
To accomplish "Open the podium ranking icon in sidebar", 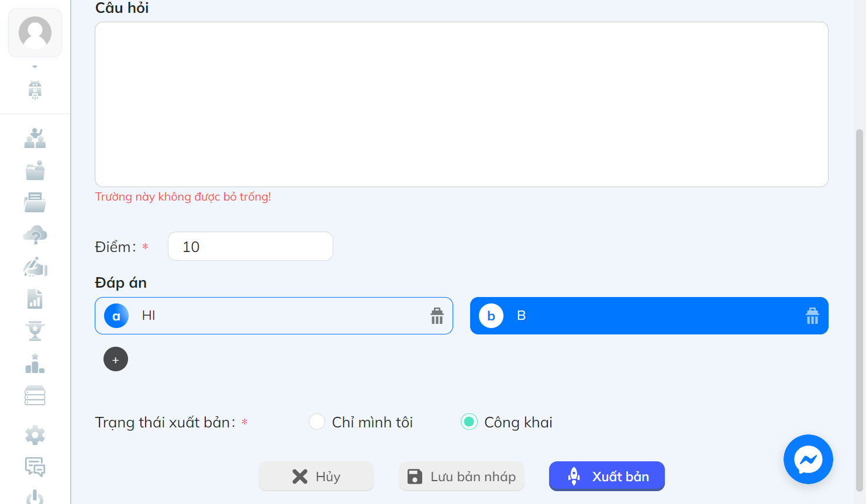I will pyautogui.click(x=35, y=363).
